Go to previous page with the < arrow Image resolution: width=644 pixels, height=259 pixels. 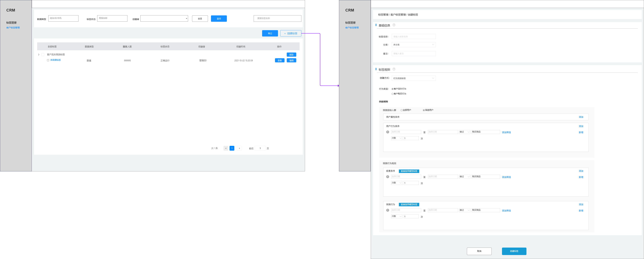(x=226, y=148)
